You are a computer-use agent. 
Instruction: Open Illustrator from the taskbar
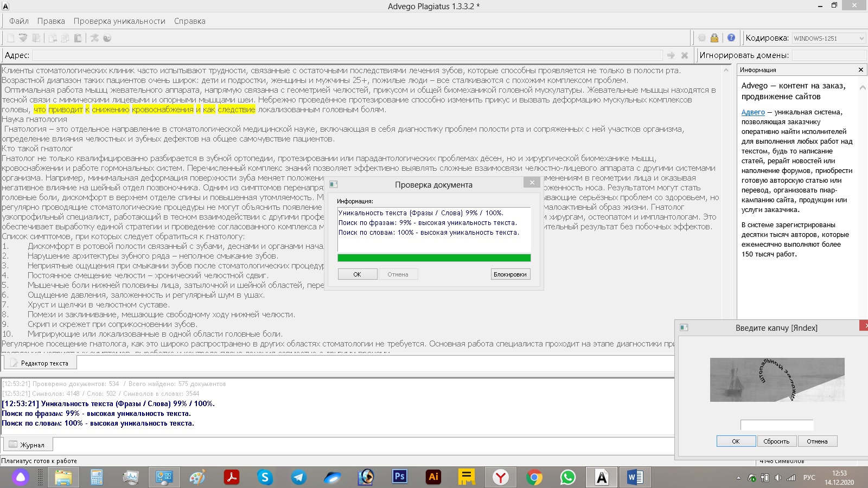pos(433,477)
